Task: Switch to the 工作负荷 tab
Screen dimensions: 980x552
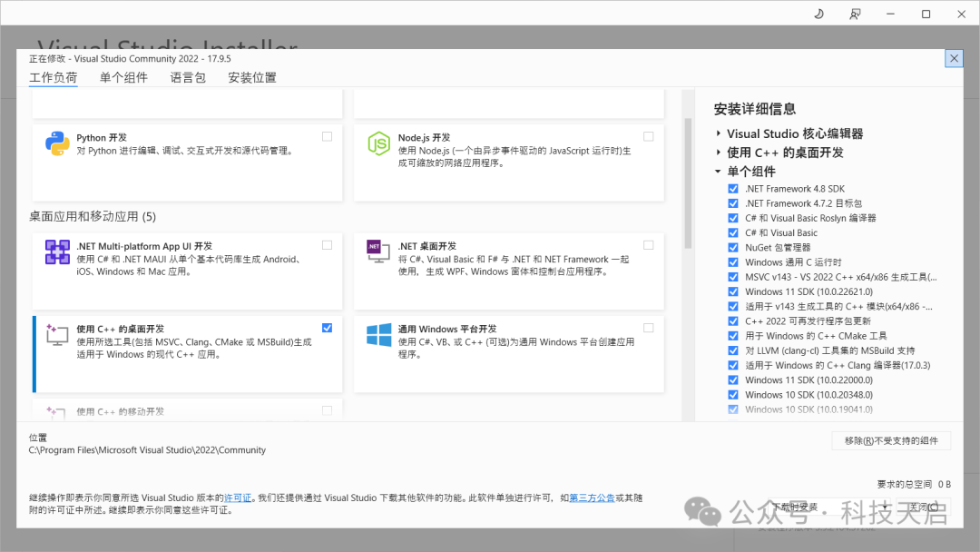Action: [x=54, y=77]
